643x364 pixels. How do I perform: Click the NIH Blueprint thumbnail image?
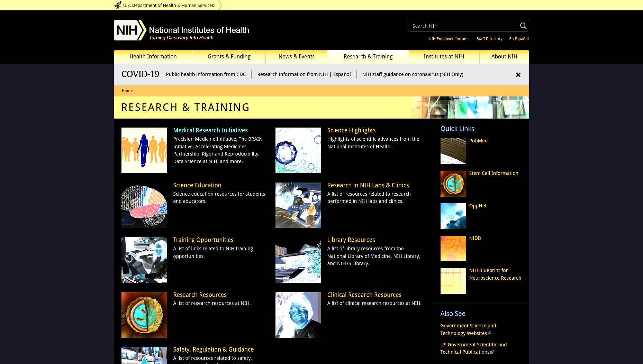coord(453,281)
